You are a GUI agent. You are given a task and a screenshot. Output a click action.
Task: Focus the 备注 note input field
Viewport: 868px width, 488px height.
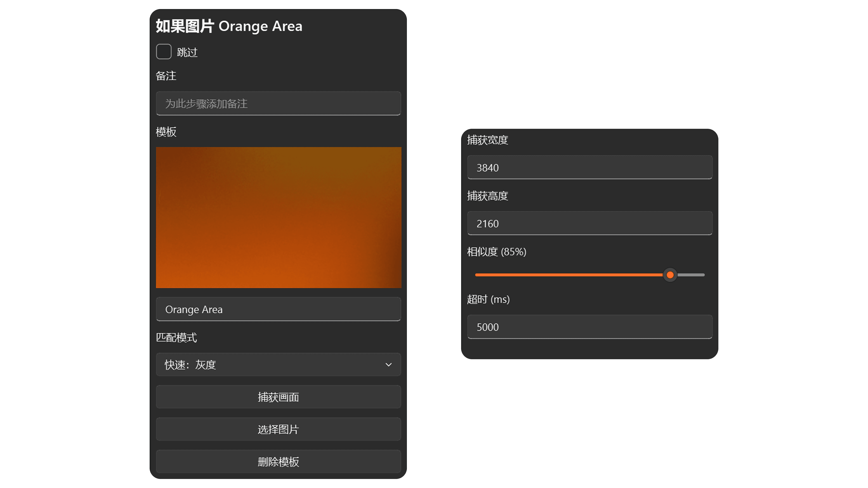278,103
